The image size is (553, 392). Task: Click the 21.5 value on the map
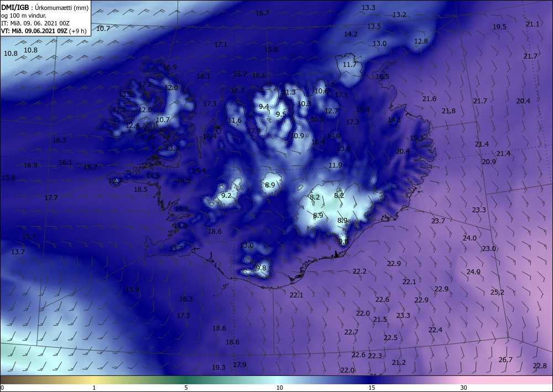(380, 320)
